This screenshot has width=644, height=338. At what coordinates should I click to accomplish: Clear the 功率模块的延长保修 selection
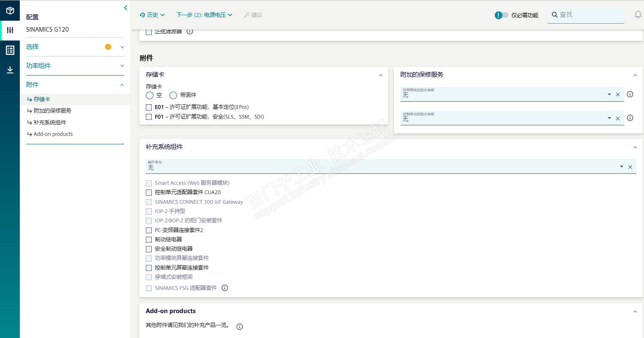(618, 95)
